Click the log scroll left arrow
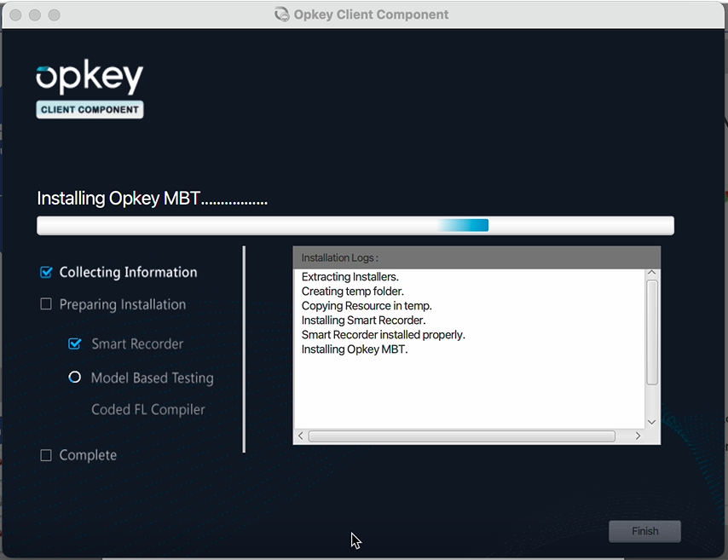The image size is (728, 560). (300, 436)
